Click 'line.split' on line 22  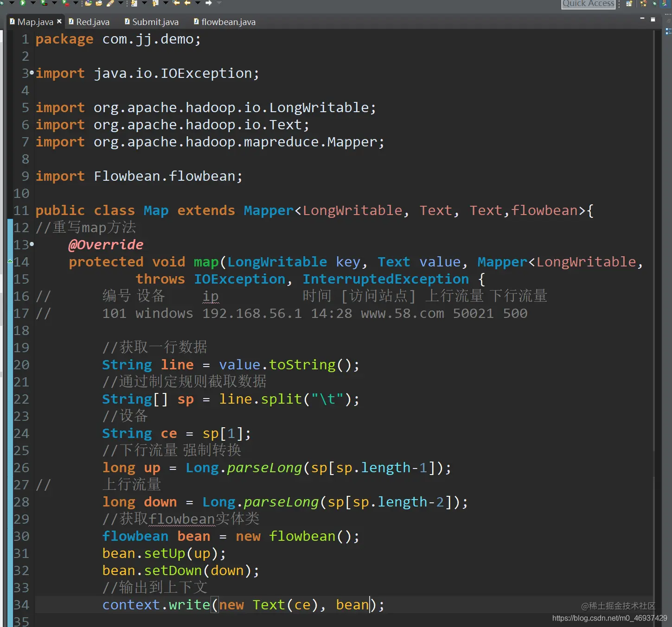coord(261,399)
